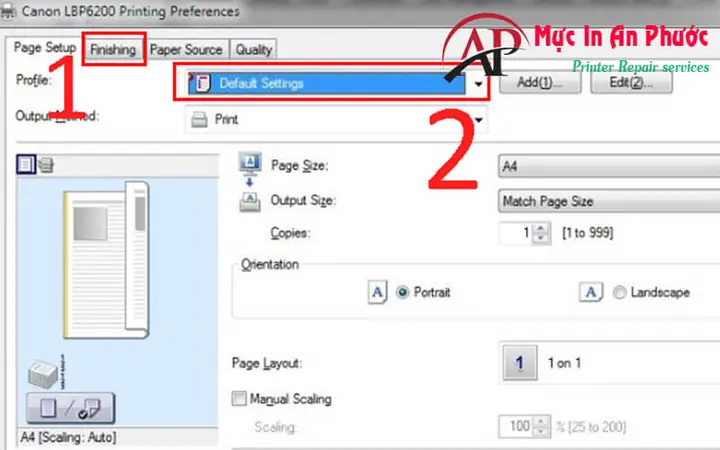Click the document page preview thumbnail
Screen dimensions: 720x450
click(107, 260)
